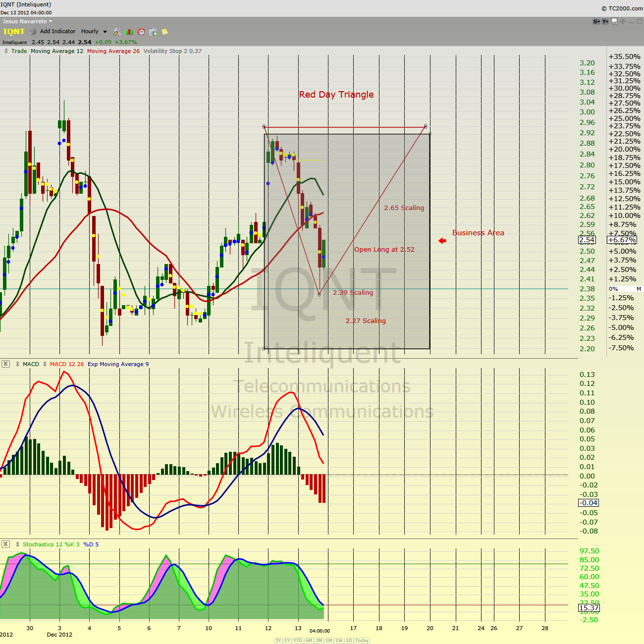Set time range to 3M
The height and width of the screenshot is (644, 644).
[x=319, y=641]
